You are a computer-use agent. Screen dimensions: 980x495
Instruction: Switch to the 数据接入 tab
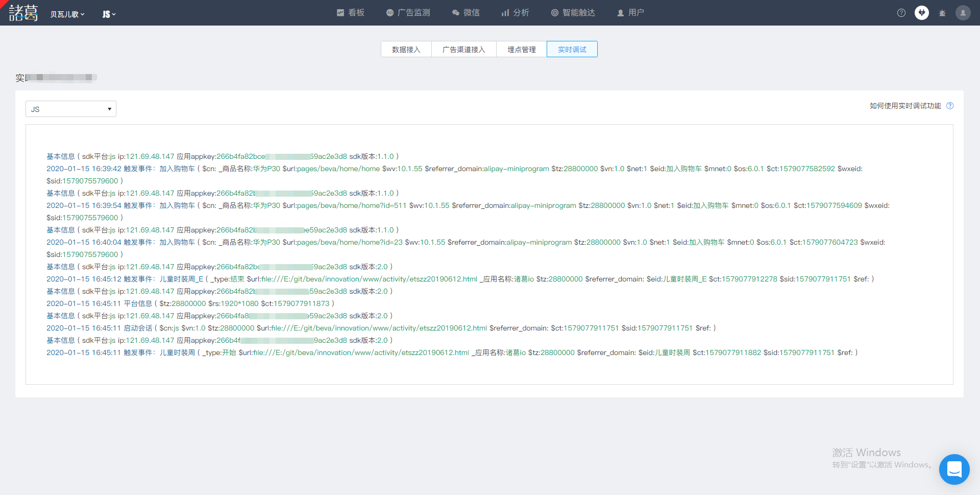pos(406,49)
